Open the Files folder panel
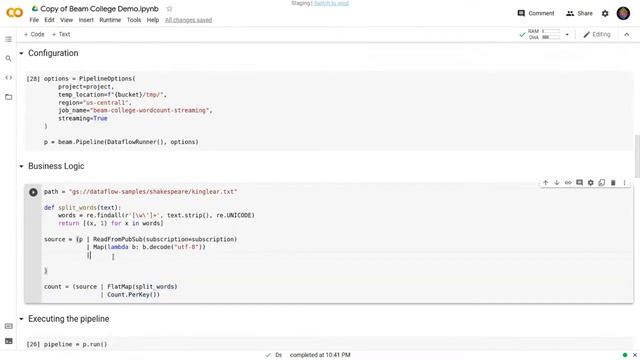The height and width of the screenshot is (360, 640). point(9,97)
